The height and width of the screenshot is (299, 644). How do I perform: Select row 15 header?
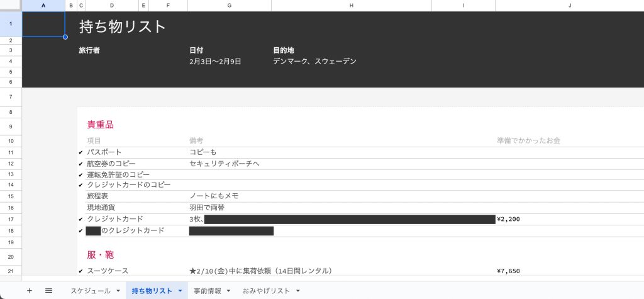coord(11,196)
